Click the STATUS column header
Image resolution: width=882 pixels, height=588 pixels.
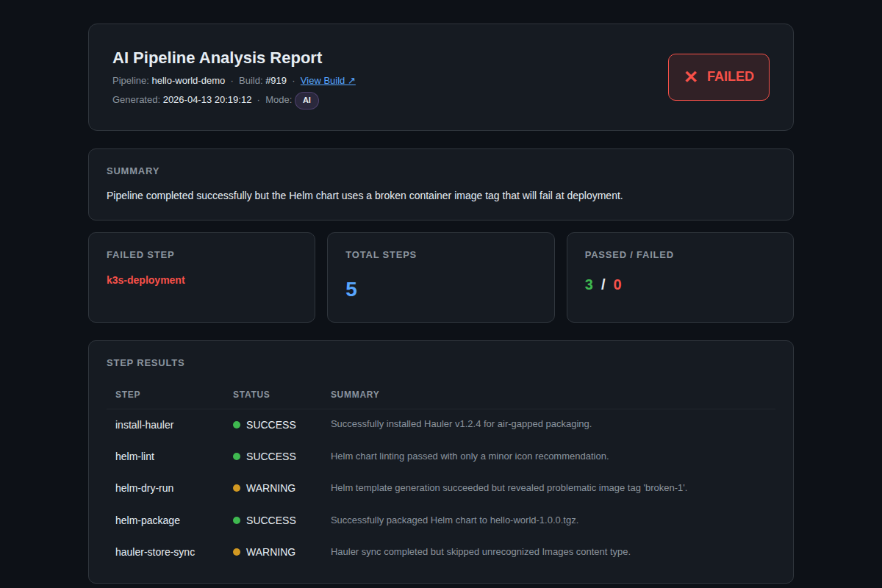[x=251, y=395]
